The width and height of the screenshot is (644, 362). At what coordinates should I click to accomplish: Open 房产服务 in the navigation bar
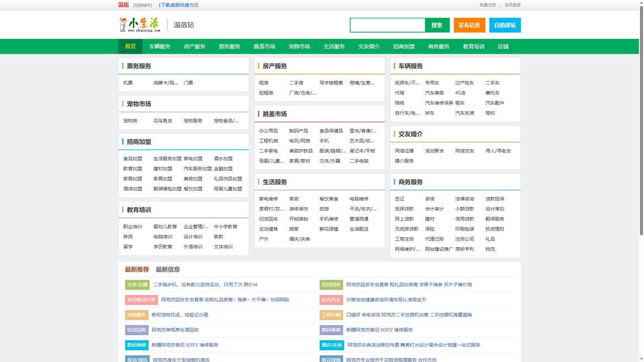195,46
